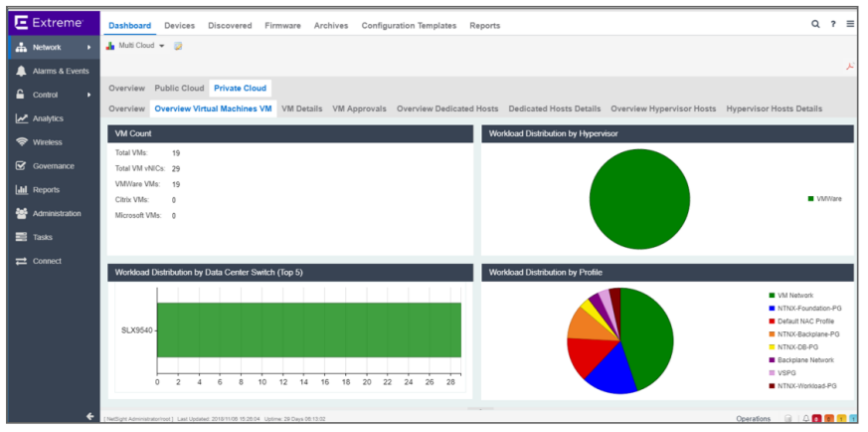Open Administration in the sidebar
Screen dimensions: 868x432
coord(54,214)
